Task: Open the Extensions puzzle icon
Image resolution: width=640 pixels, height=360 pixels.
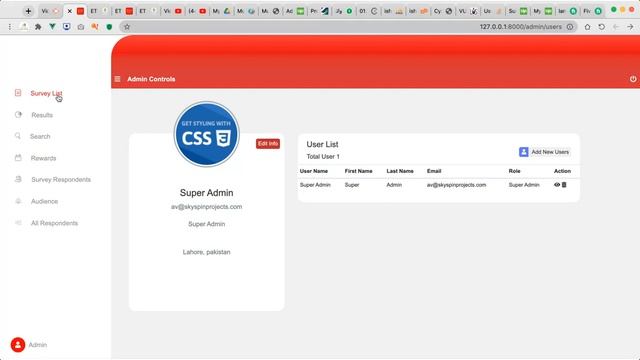Action: 38,27
